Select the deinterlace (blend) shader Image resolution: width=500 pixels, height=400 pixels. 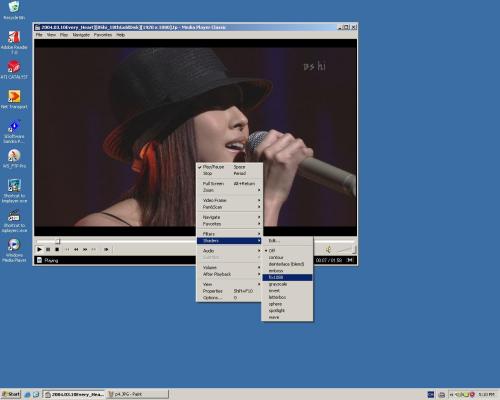pos(287,264)
